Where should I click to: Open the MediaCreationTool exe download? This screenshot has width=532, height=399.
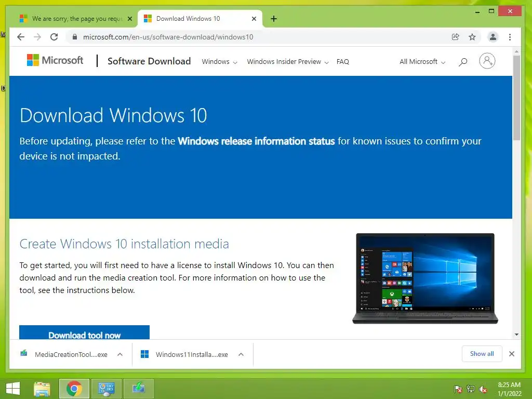(64, 354)
